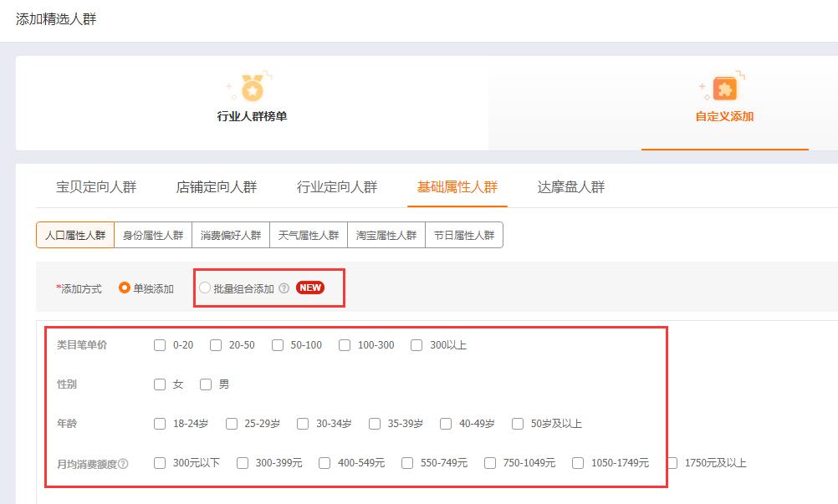Check the 女 gender checkbox
Viewport: 838px width, 504px height.
[x=160, y=384]
